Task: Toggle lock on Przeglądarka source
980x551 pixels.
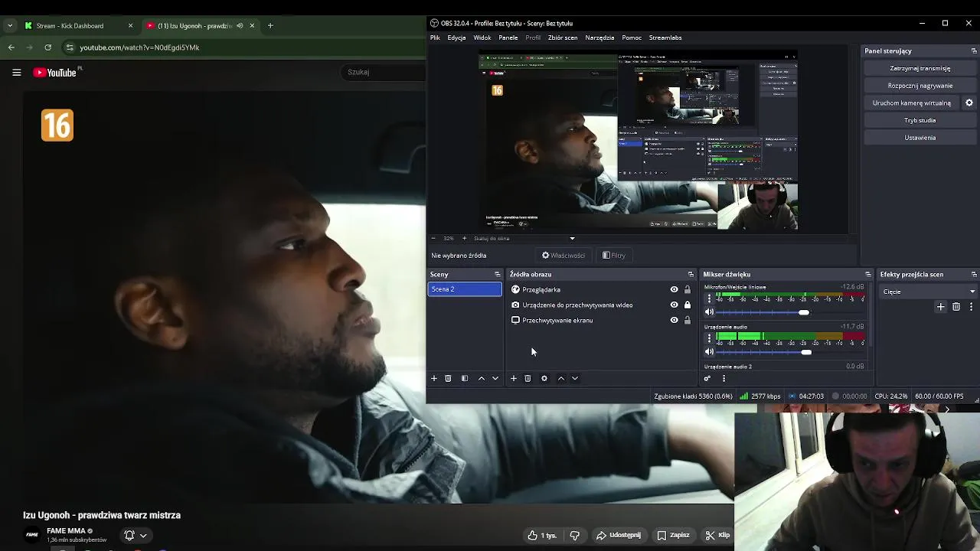Action: pos(688,289)
